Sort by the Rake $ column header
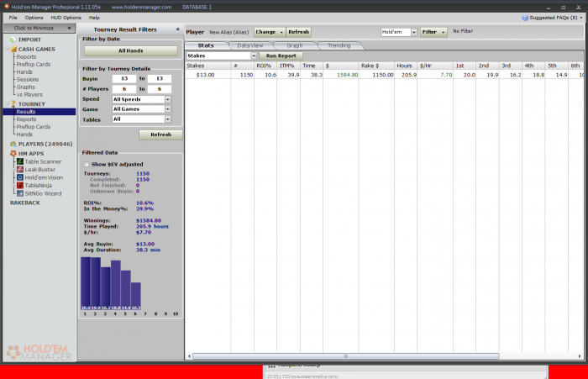Image resolution: width=588 pixels, height=379 pixels. point(376,66)
